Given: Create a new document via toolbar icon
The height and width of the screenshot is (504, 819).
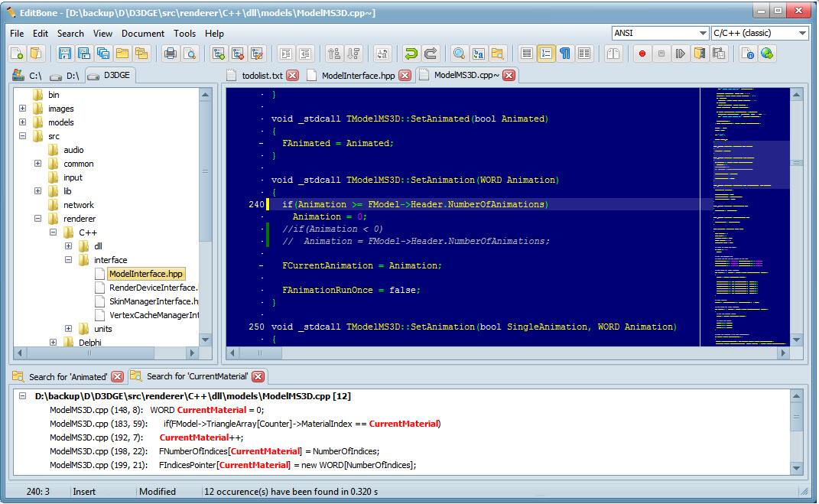Looking at the screenshot, I should (18, 54).
